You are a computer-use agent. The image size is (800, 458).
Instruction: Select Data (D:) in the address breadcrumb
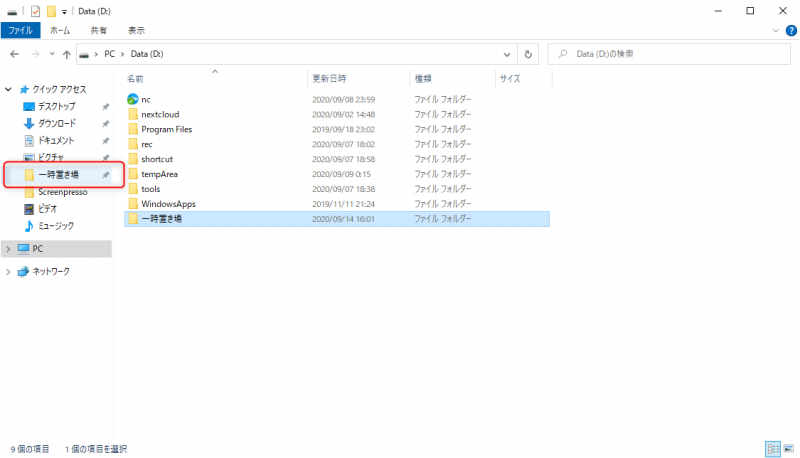pyautogui.click(x=147, y=54)
